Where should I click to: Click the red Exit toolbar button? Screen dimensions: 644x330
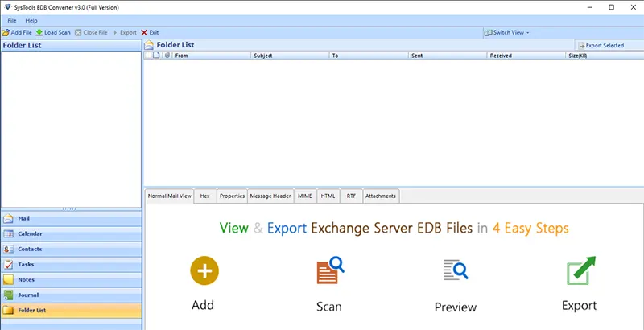click(150, 32)
